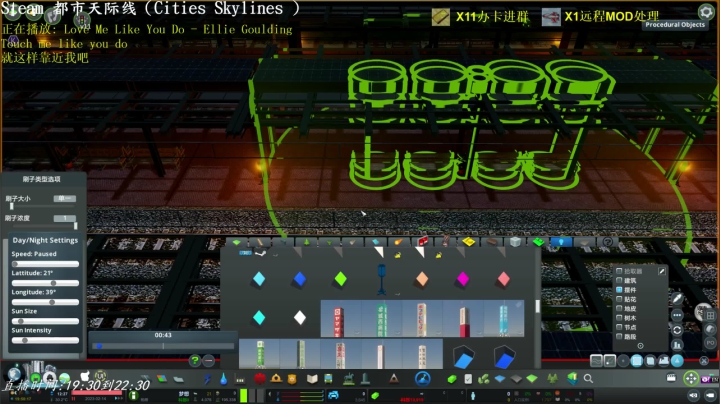Click the 刷子浓度 value field
The image size is (720, 404).
click(65, 218)
